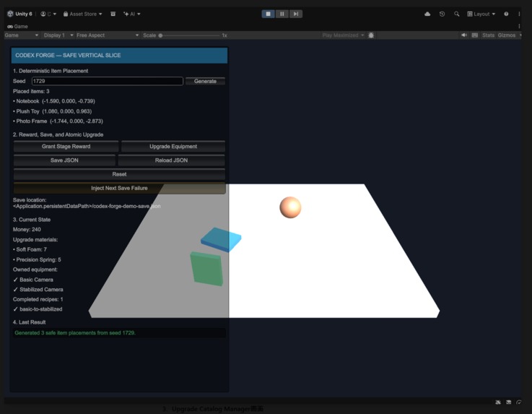Click the Photo Frame placement line

coord(58,121)
